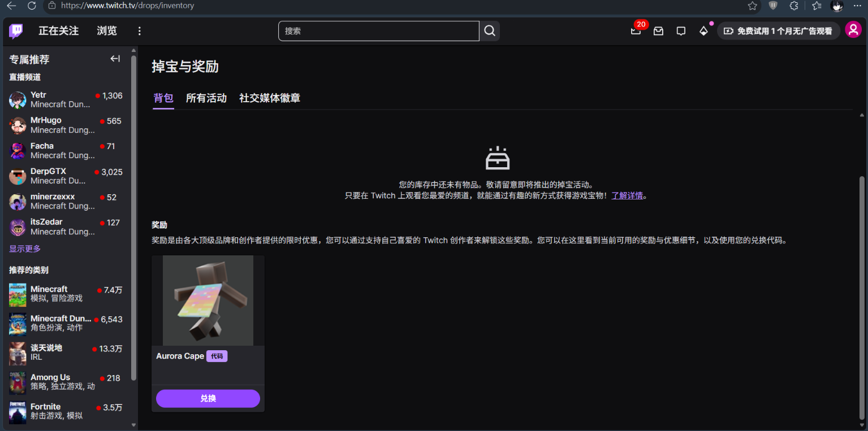Reload the page using the refresh icon
Viewport: 868px width, 431px height.
point(32,6)
